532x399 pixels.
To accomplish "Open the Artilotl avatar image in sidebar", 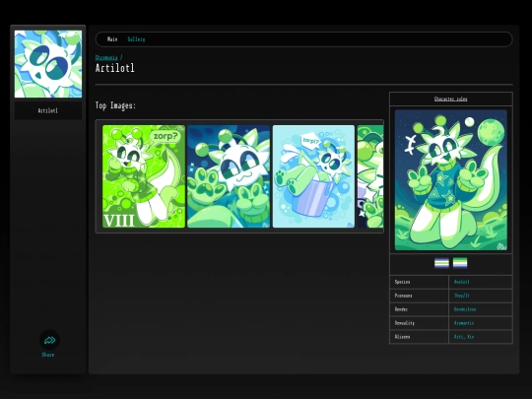I will 48,64.
